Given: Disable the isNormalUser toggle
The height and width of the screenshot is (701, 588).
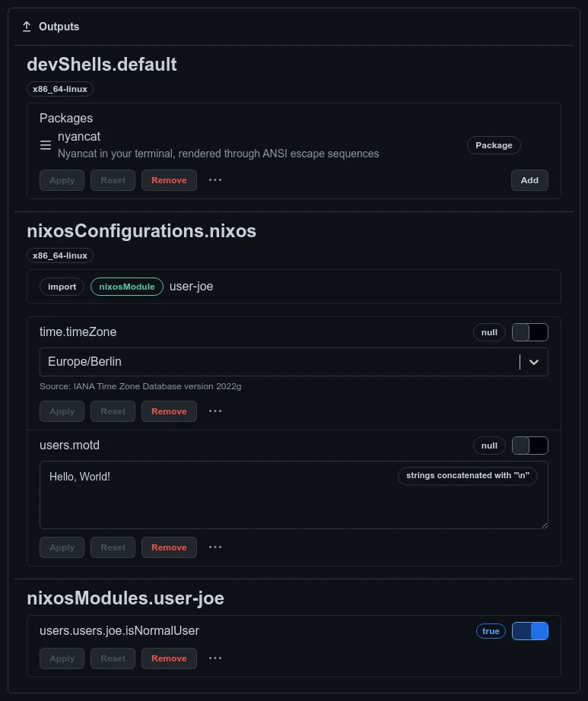Looking at the screenshot, I should (530, 630).
